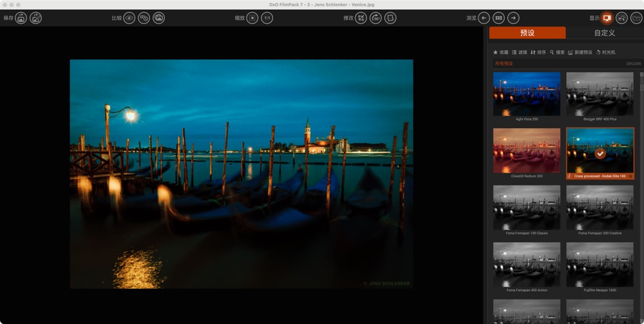This screenshot has width=644, height=324.
Task: Click the save as preset icon
Action: coord(35,18)
